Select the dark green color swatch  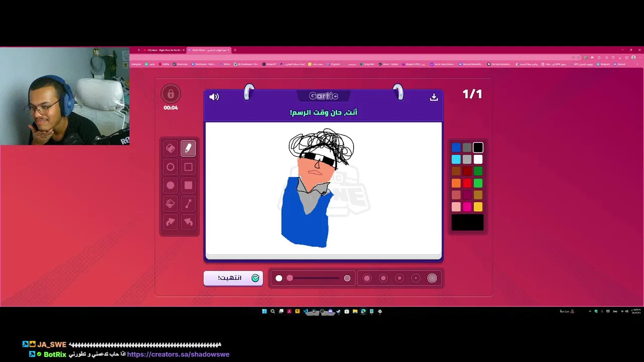point(478,171)
